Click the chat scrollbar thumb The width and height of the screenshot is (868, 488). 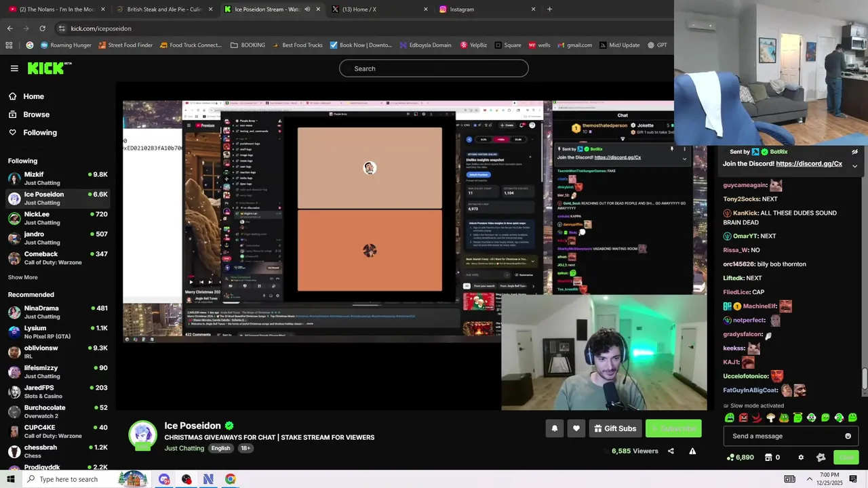864,379
